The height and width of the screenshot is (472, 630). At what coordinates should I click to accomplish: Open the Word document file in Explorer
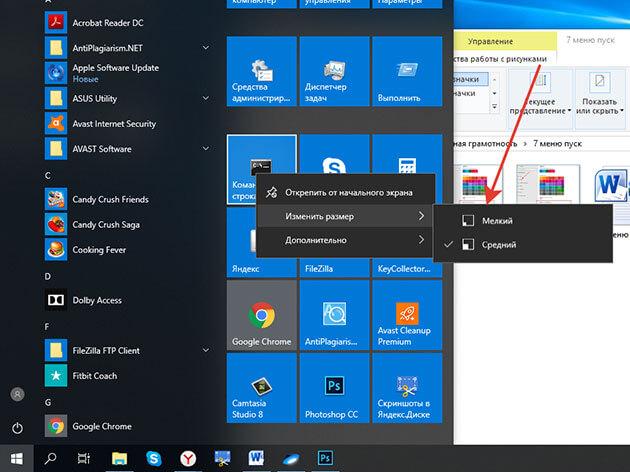pyautogui.click(x=611, y=185)
